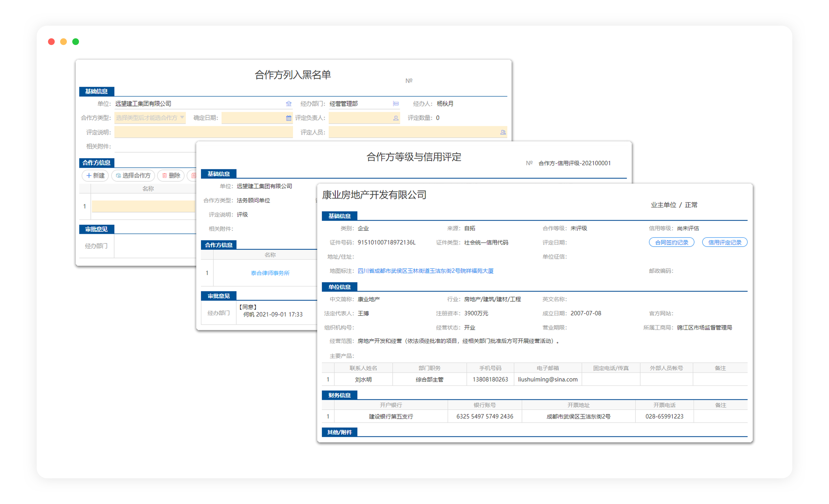Open the 信用评定记录 button

click(725, 242)
